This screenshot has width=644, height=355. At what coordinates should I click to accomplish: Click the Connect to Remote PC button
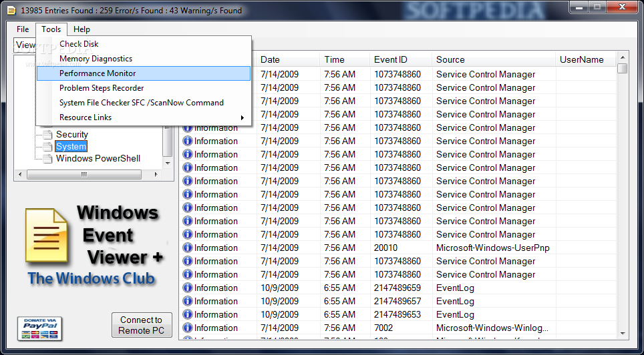[x=142, y=325]
